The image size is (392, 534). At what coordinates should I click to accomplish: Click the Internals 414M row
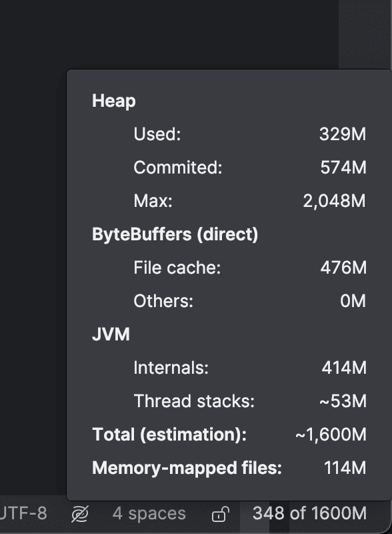click(250, 368)
